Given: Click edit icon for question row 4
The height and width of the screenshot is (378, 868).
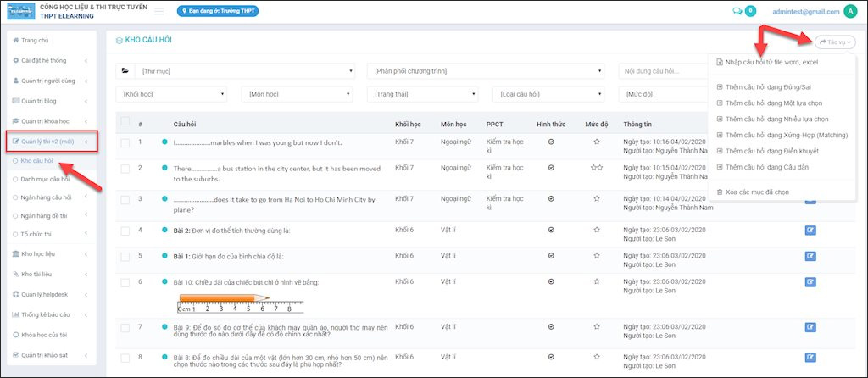Looking at the screenshot, I should click(x=810, y=230).
